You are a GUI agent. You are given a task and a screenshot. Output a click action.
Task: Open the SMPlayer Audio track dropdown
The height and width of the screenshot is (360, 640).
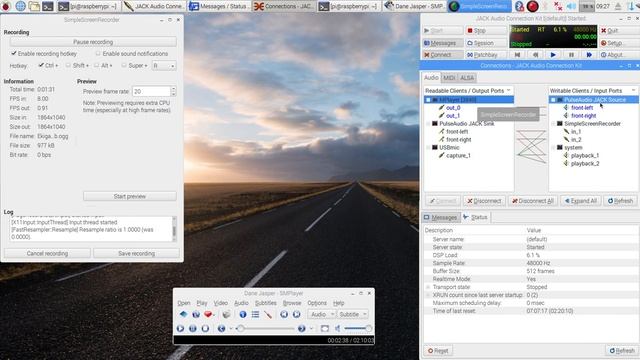click(321, 314)
